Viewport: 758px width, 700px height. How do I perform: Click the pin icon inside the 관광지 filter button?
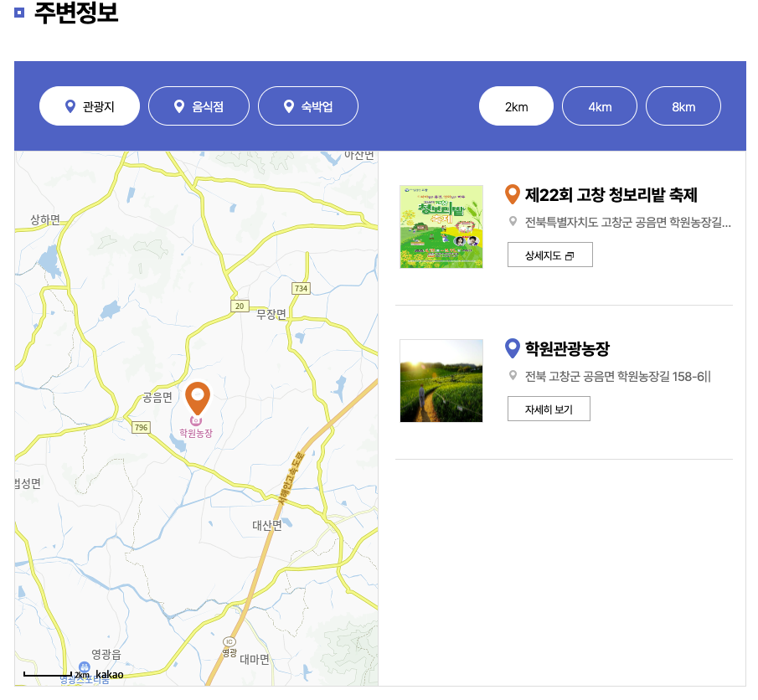70,106
